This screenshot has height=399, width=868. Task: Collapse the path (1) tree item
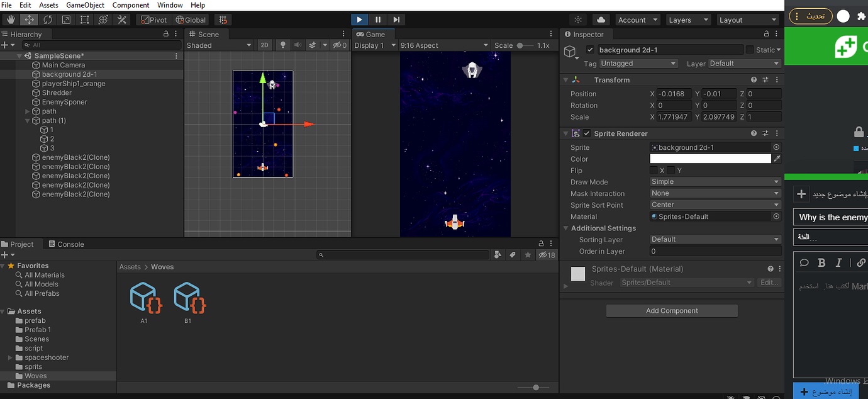tap(27, 121)
